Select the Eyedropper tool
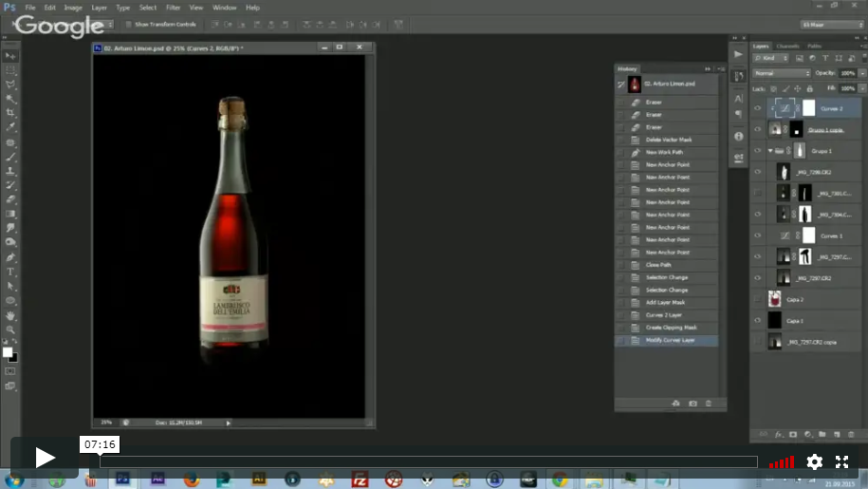 10,127
